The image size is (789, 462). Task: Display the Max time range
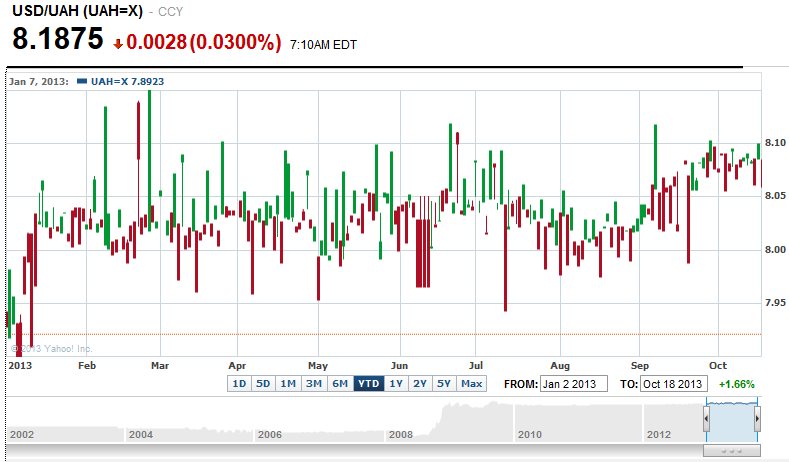coord(471,384)
